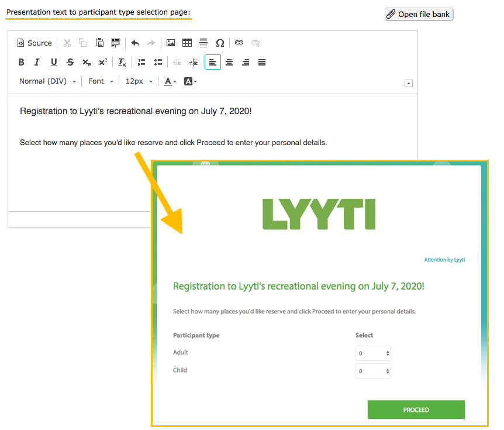Click the green PROCEED button
The height and width of the screenshot is (430, 504).
(416, 410)
